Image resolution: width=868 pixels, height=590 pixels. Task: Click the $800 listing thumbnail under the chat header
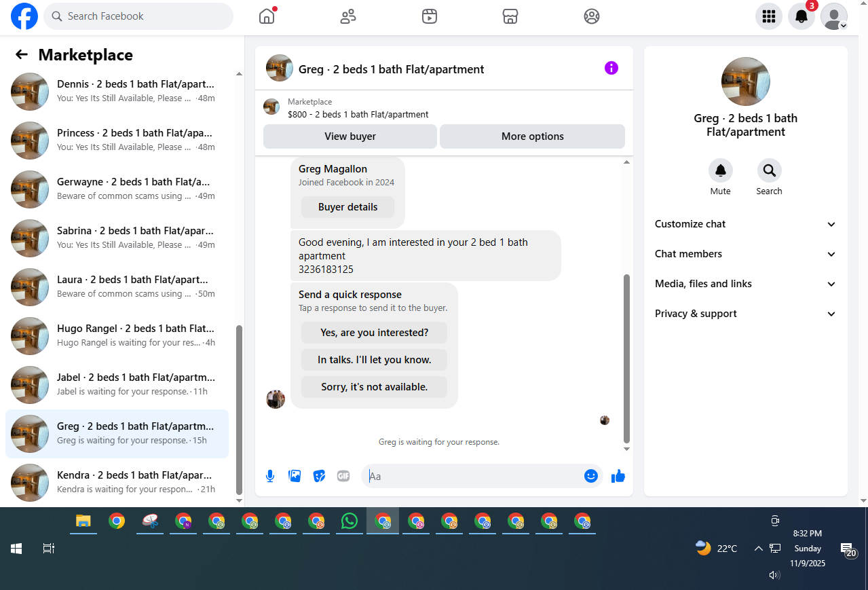(271, 107)
